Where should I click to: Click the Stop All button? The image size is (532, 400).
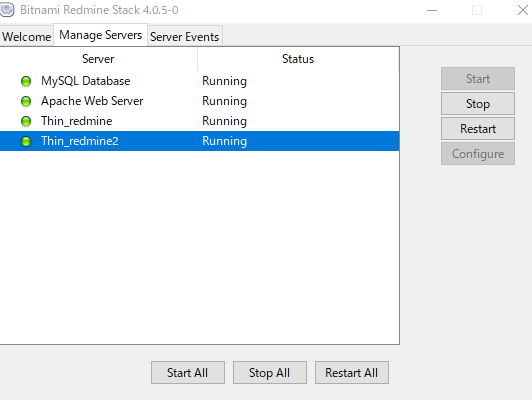270,373
